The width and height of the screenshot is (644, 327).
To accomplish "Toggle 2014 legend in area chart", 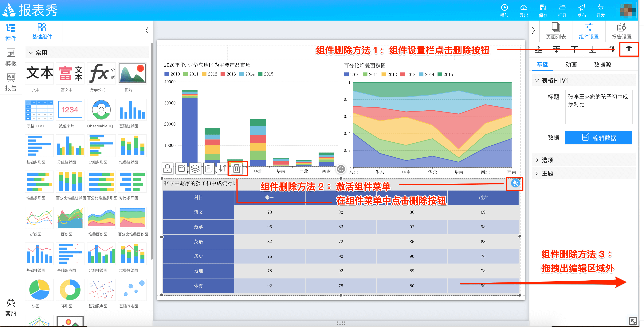I will click(x=426, y=74).
